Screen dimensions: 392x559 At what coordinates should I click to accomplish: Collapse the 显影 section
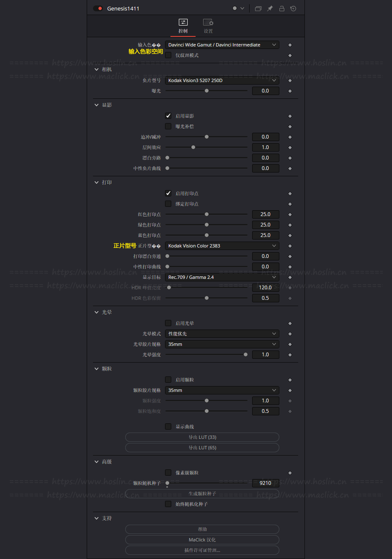(x=97, y=105)
